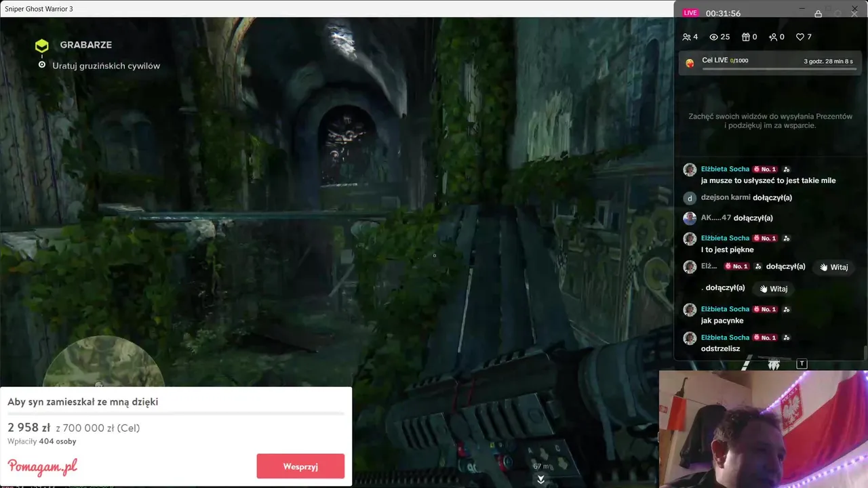Click the objective marker beside 'Uratuj gruzińskich cywilów'

coord(42,65)
